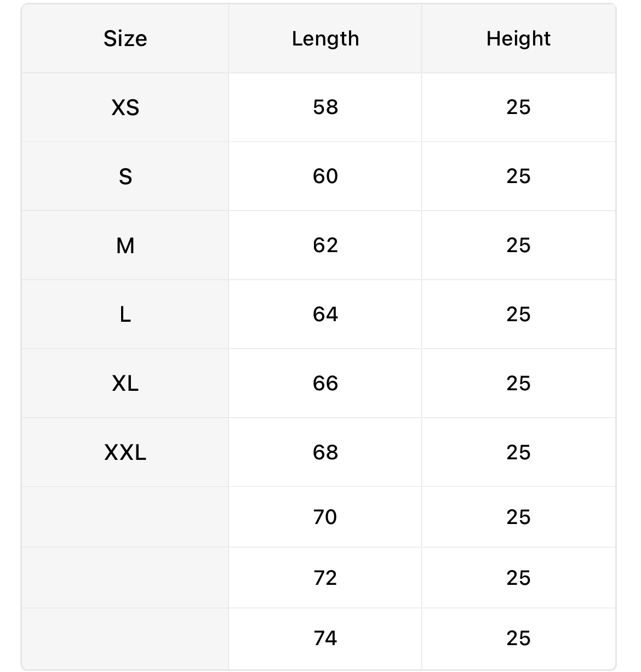The width and height of the screenshot is (641, 672).
Task: Click the Length column header
Action: point(325,39)
